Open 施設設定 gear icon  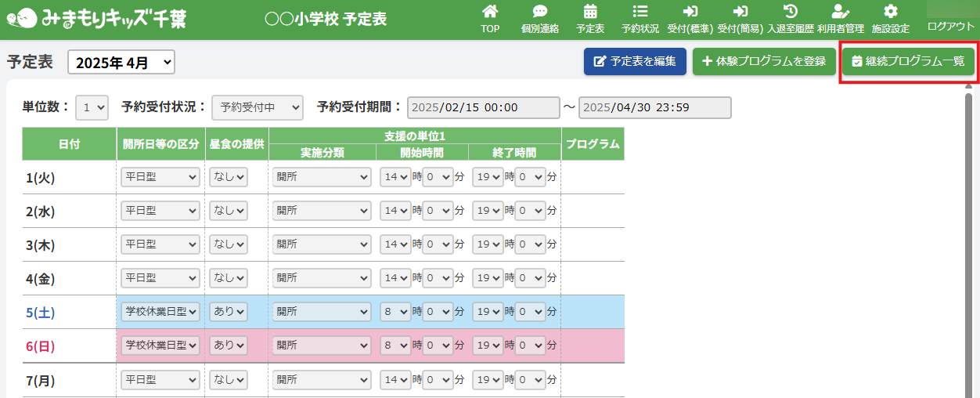tap(890, 13)
